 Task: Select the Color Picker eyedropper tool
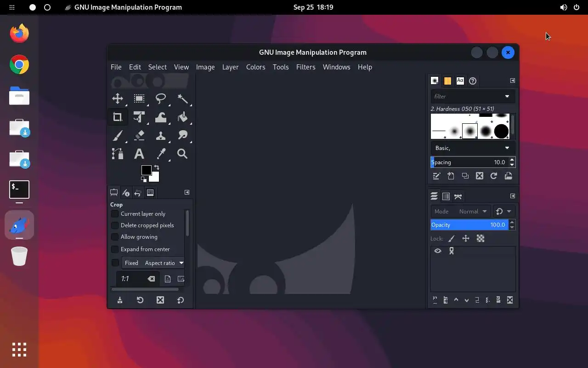(x=161, y=154)
